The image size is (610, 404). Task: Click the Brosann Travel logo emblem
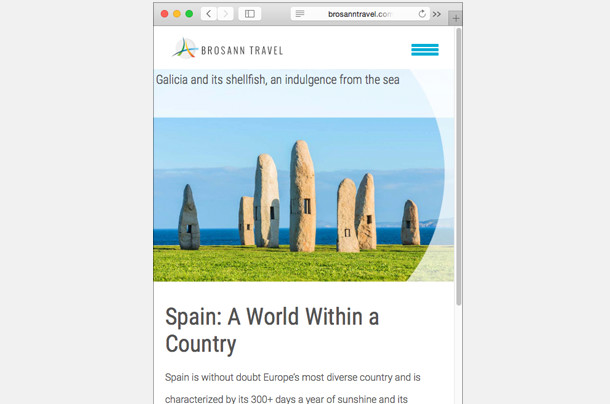(x=185, y=48)
